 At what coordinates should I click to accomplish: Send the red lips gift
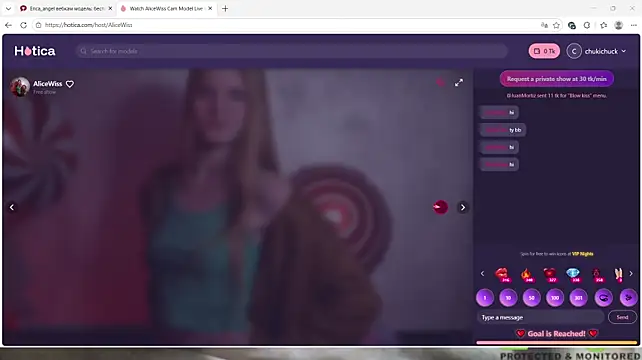click(502, 274)
